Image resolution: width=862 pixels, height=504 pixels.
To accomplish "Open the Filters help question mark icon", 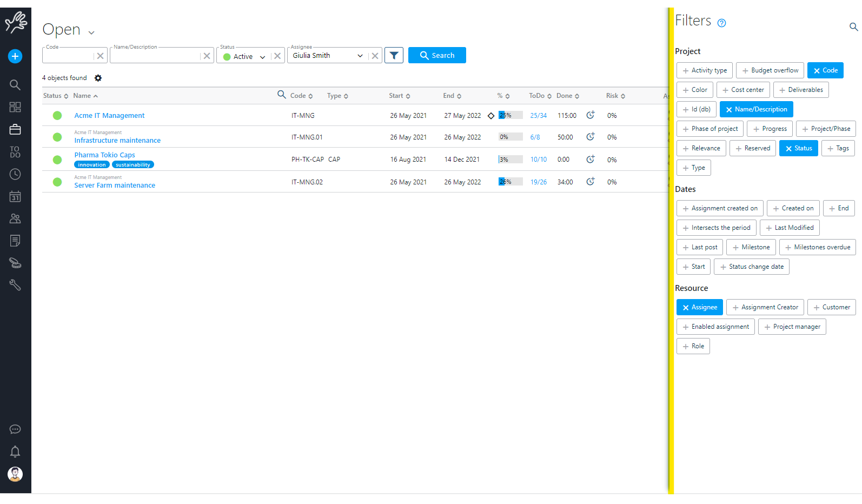I will point(721,23).
